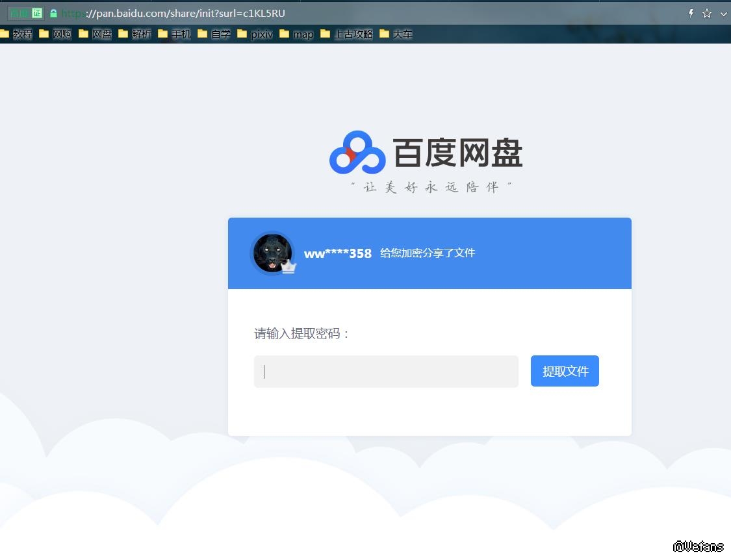Click the green padlock security icon
This screenshot has height=560, width=731.
pyautogui.click(x=53, y=13)
